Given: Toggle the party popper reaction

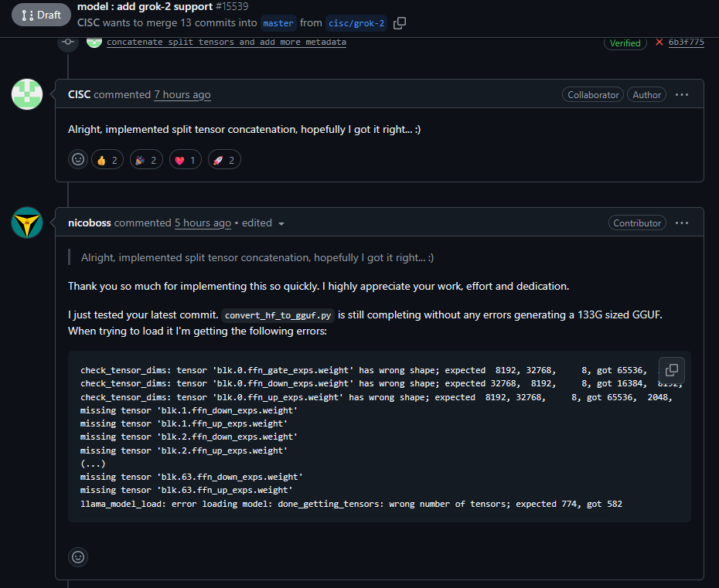Looking at the screenshot, I should click(146, 160).
